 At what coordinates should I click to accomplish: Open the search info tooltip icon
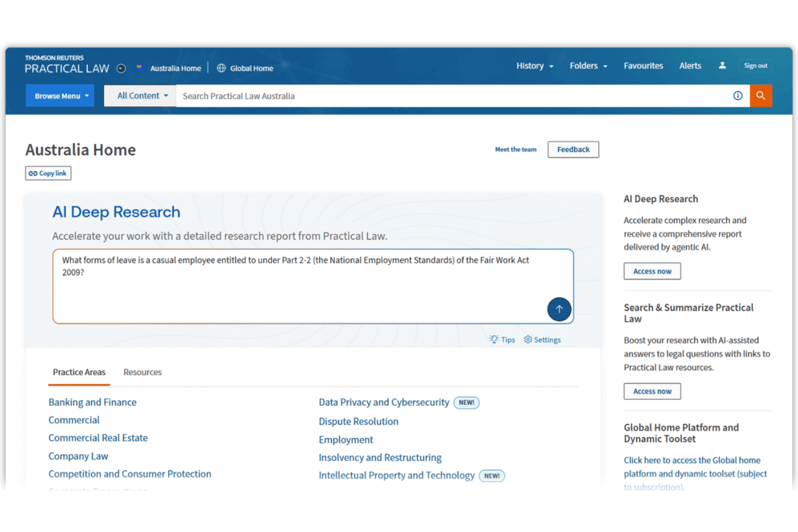point(738,95)
